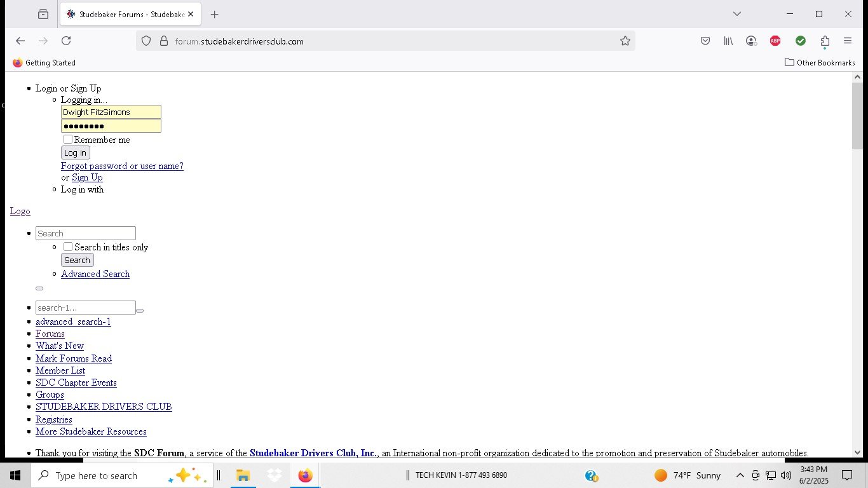Click the username field with Dwight FitzSimons
Image resolution: width=868 pixels, height=488 pixels.
tap(111, 112)
